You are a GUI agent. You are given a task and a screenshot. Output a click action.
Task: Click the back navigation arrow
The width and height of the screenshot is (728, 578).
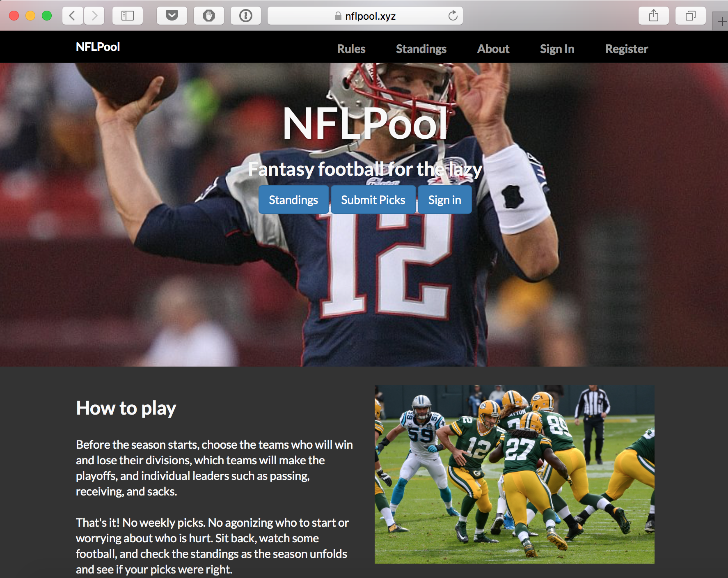tap(72, 16)
